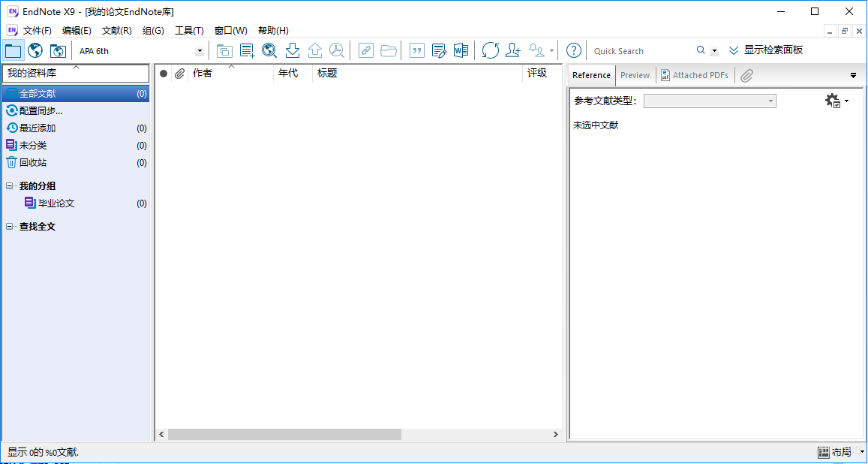Viewport: 868px width, 464px height.
Task: Switch to online search mode globe icon
Action: tap(35, 50)
